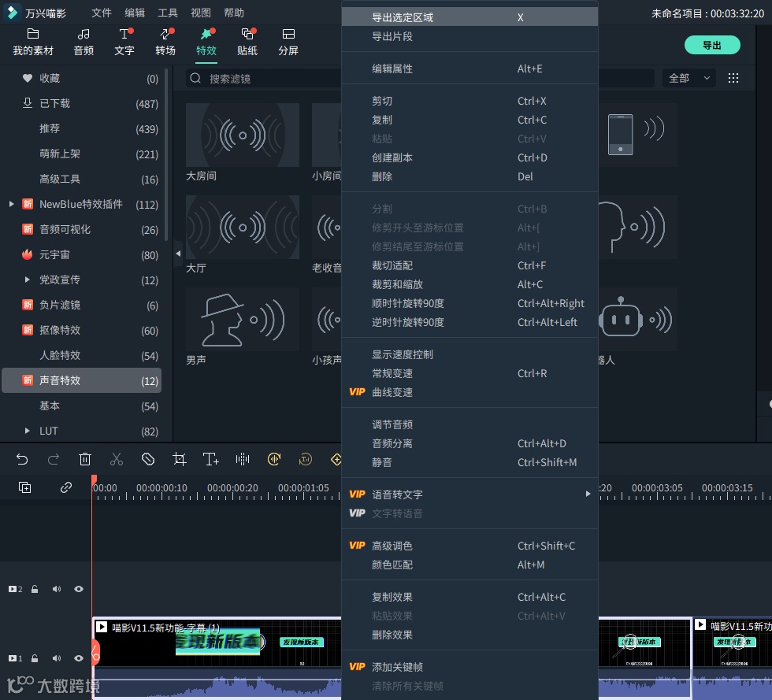This screenshot has height=700, width=772.
Task: Select the 人脸特效 category
Action: click(x=82, y=355)
